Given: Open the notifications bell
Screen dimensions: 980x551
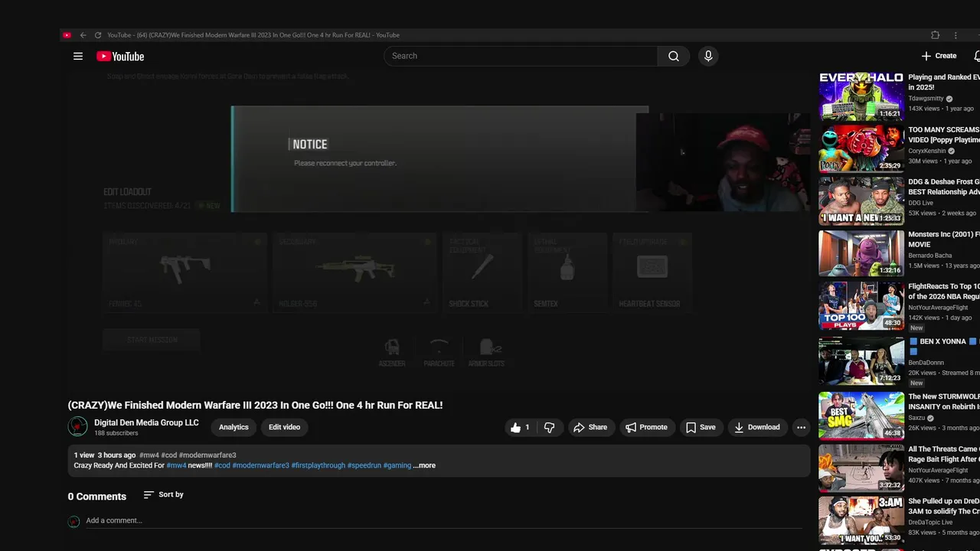Looking at the screenshot, I should pos(976,56).
